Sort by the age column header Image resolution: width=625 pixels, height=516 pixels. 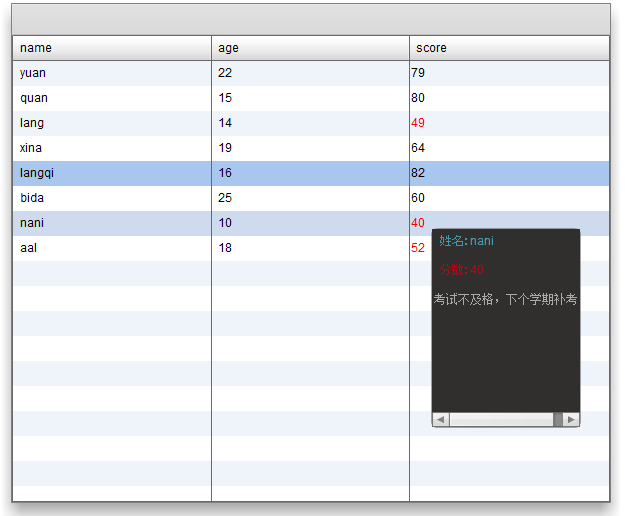(x=310, y=48)
